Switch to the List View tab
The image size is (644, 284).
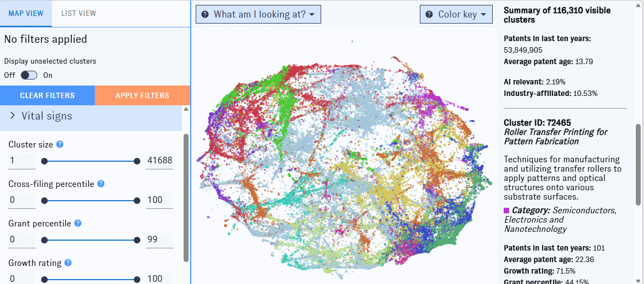tap(79, 13)
